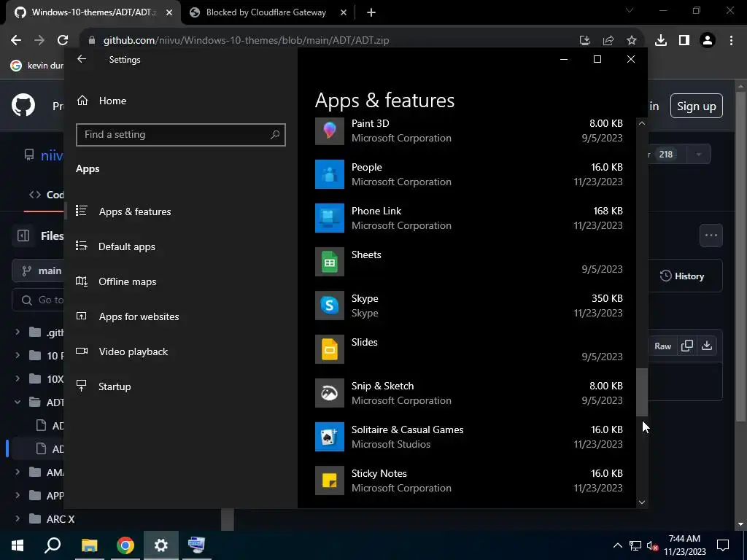This screenshot has width=747, height=560.
Task: Open Chrome from the taskbar
Action: click(x=125, y=545)
